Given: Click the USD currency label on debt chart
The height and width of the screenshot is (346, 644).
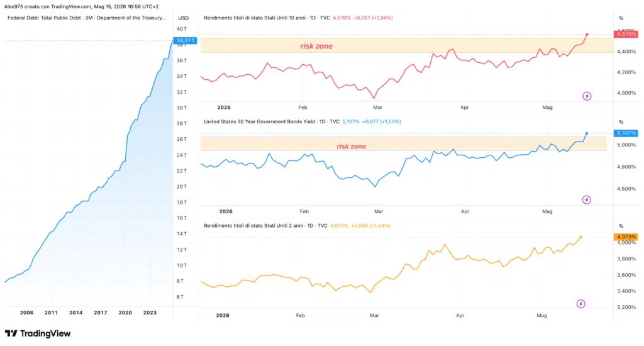Looking at the screenshot, I should click(x=184, y=18).
